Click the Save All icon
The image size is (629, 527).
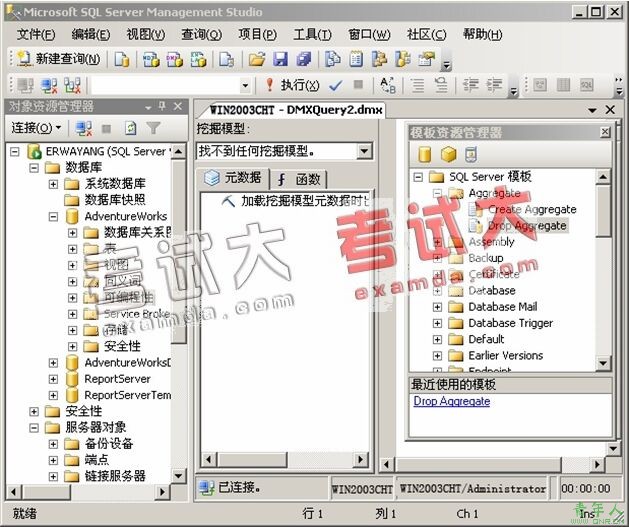tap(304, 59)
